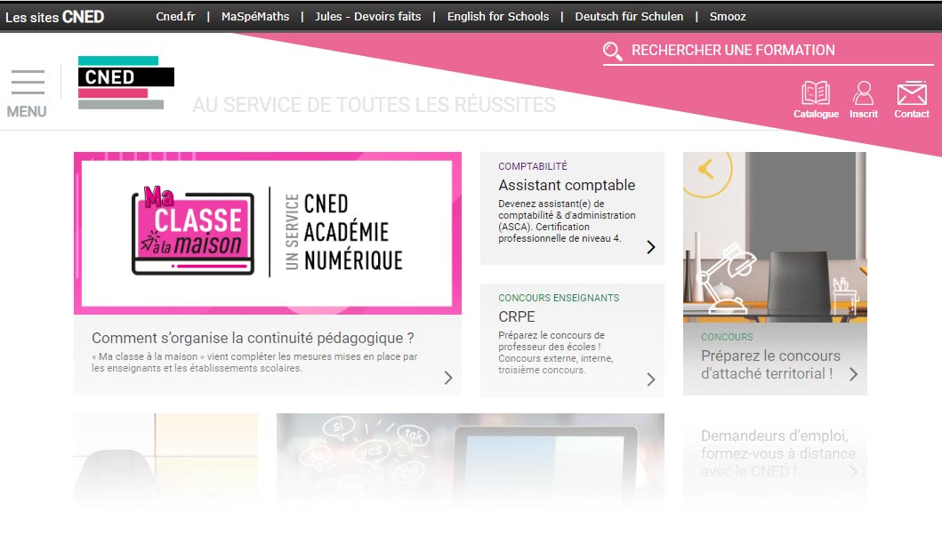Expand the Assistant comptable card chevron
Image resolution: width=942 pixels, height=560 pixels.
coord(650,247)
